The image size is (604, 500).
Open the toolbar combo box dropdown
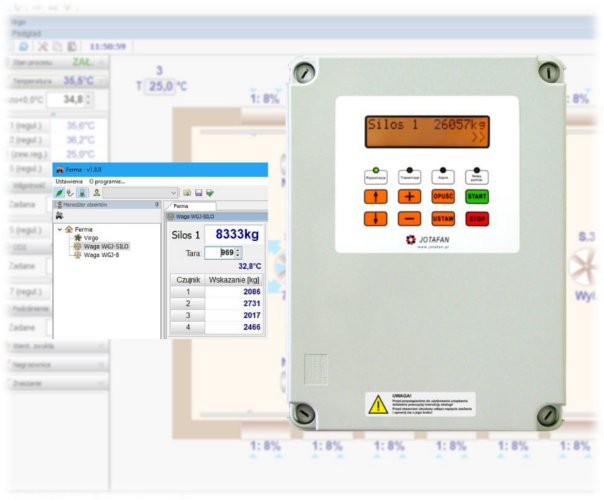pyautogui.click(x=174, y=192)
